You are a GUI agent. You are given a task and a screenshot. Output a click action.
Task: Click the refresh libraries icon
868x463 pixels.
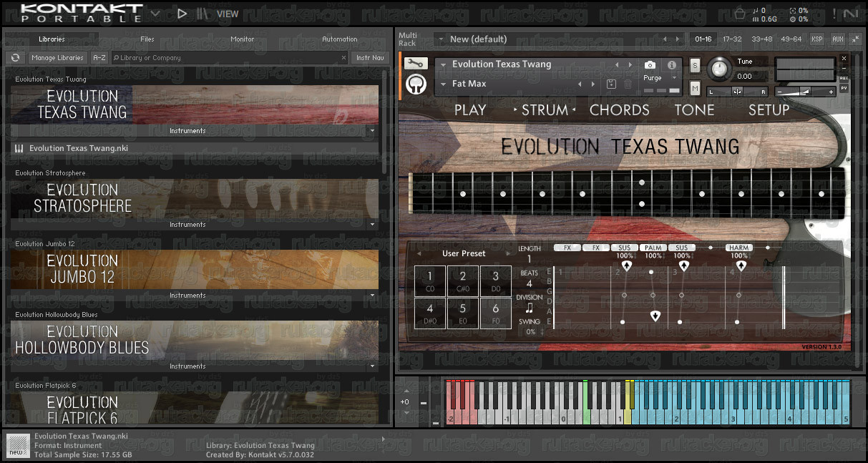[14, 58]
